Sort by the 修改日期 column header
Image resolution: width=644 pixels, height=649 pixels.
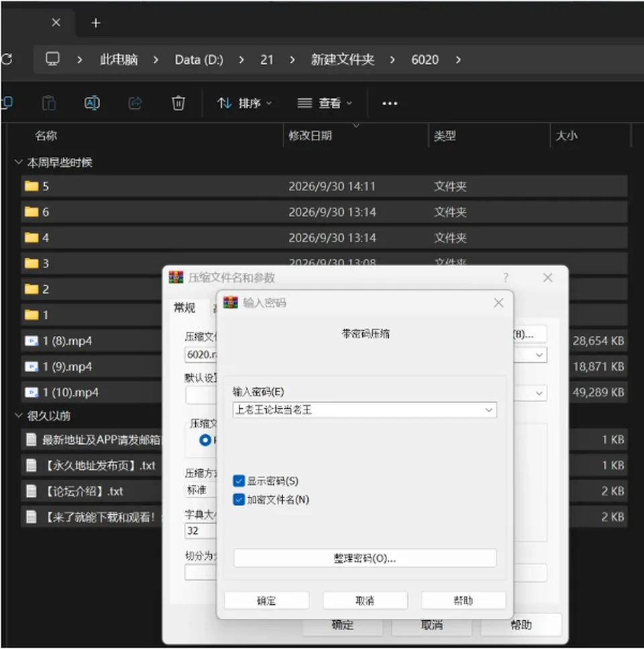310,135
